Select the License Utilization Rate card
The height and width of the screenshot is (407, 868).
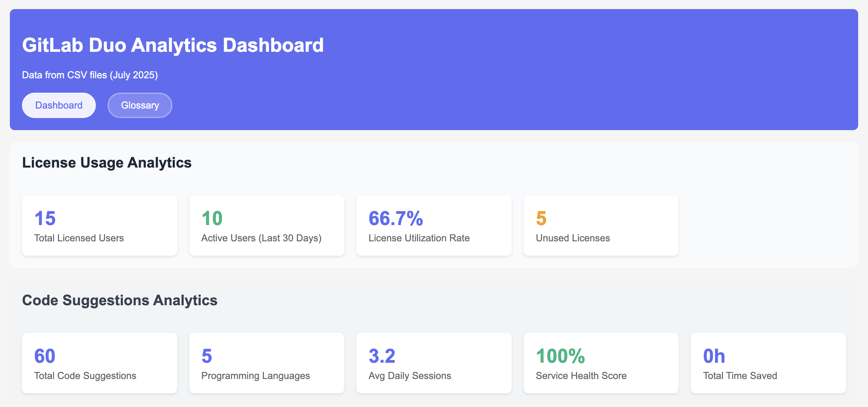[x=434, y=225]
